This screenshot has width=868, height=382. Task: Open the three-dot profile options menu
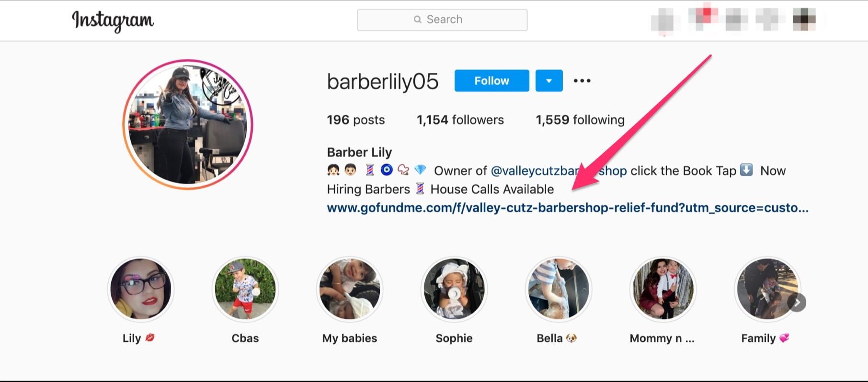[582, 81]
